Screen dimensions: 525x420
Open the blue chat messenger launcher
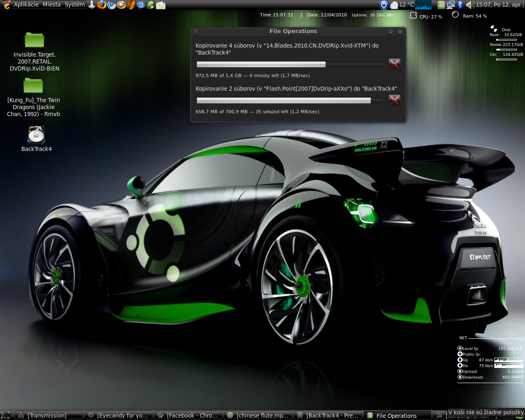(x=141, y=5)
